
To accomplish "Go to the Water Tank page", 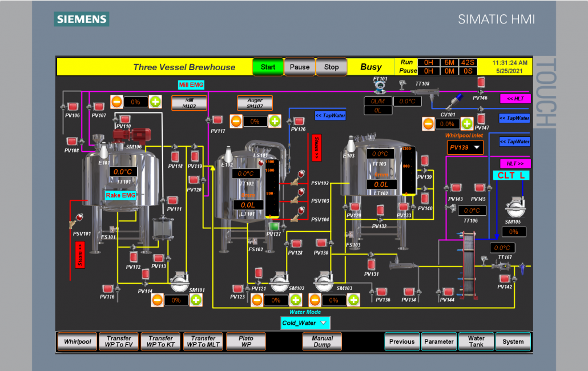I will [476, 341].
